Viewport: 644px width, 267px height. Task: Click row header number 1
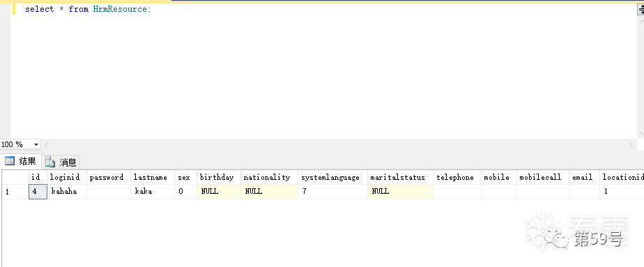15,192
